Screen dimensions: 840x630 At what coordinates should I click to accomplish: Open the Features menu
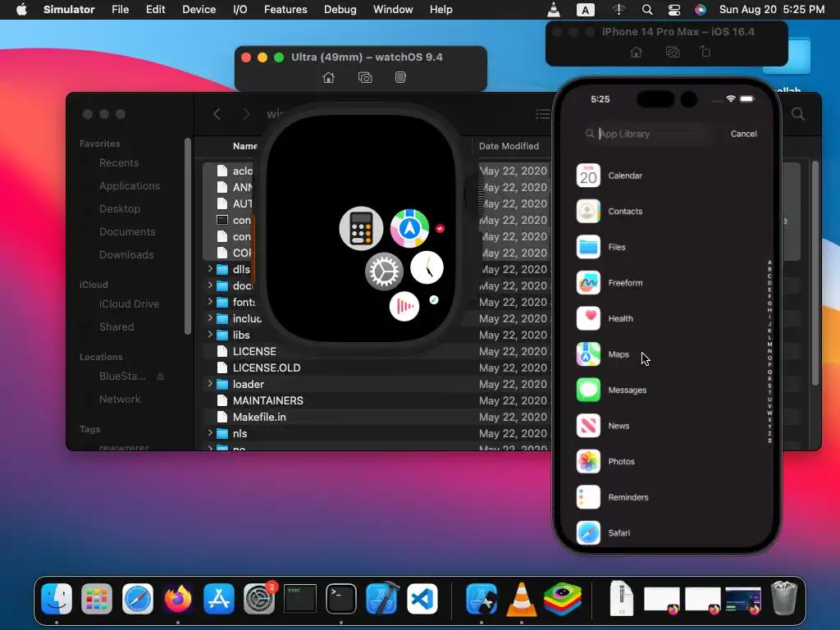285,10
